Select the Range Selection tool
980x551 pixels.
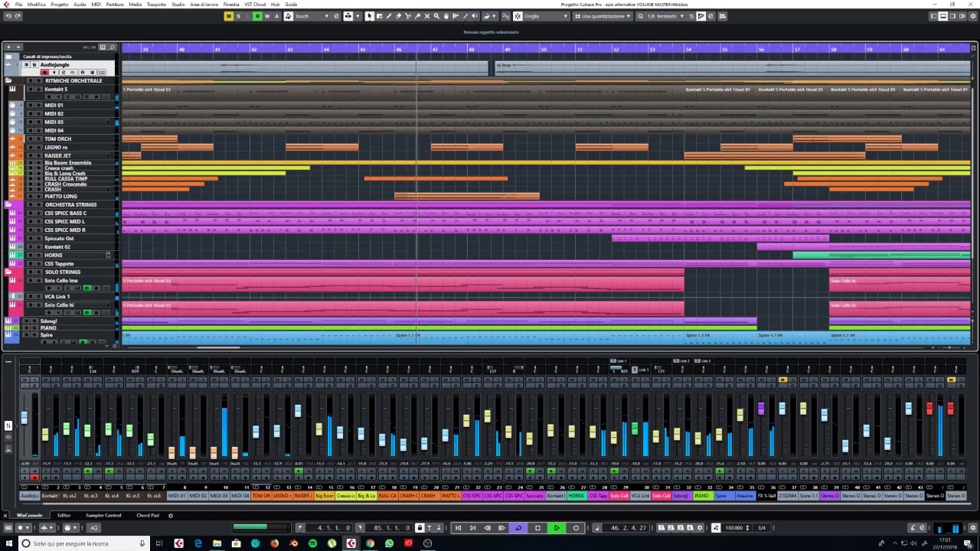379,16
